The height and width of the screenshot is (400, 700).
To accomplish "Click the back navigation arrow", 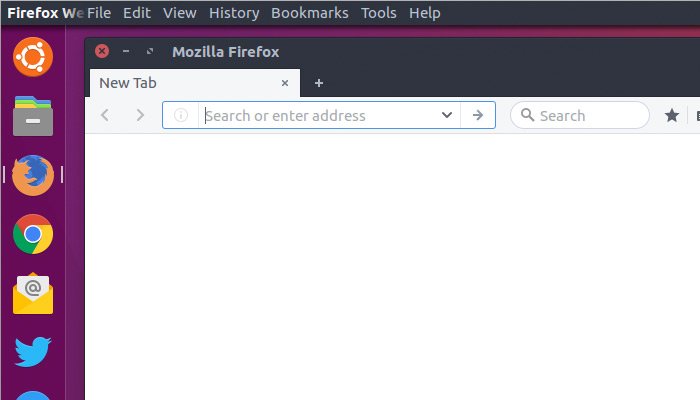I will 105,115.
